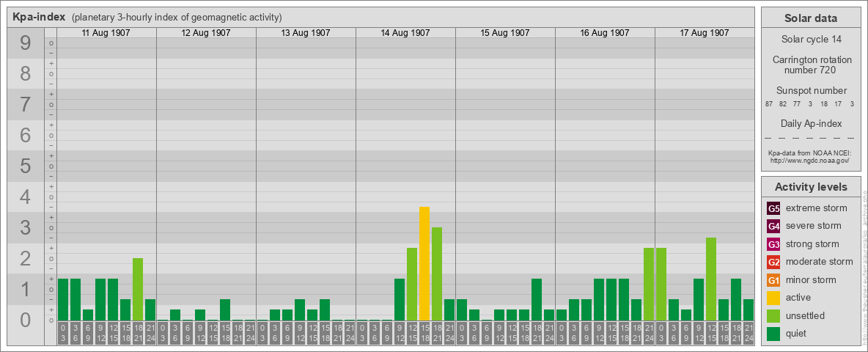Screen dimensions: 868x352
Task: Click the Kp scale label 5
Action: [26, 166]
